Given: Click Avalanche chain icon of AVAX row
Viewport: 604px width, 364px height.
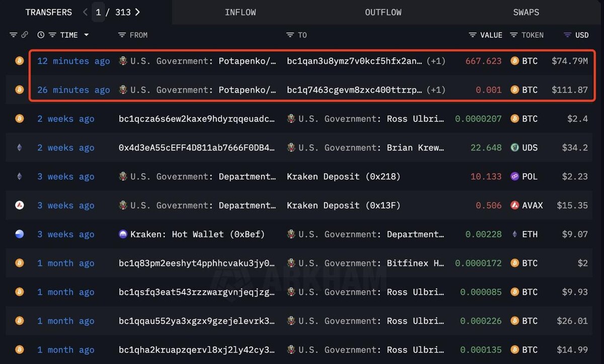Looking at the screenshot, I should [x=20, y=205].
